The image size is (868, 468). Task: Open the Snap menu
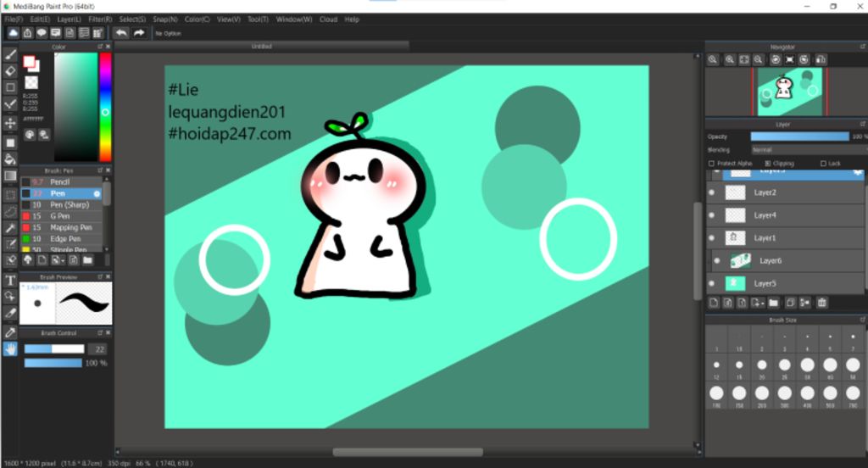coord(165,19)
